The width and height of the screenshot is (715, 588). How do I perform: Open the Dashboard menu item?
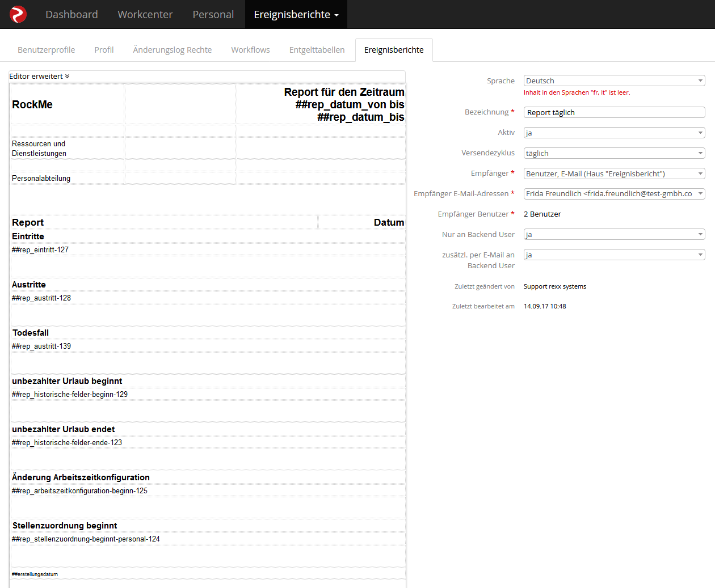pyautogui.click(x=71, y=14)
